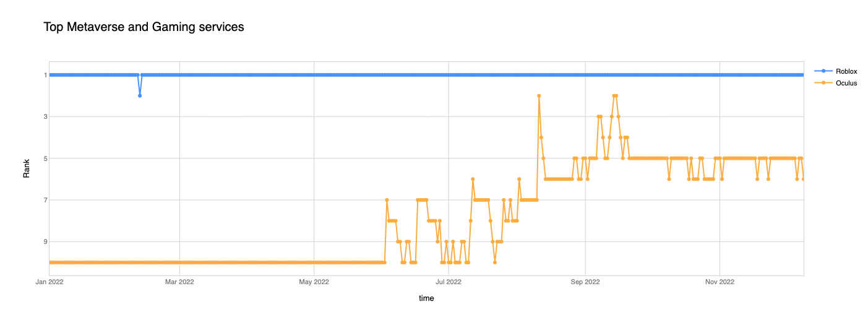The height and width of the screenshot is (325, 868).
Task: Click the Jul 2022 axis label
Action: pyautogui.click(x=449, y=282)
